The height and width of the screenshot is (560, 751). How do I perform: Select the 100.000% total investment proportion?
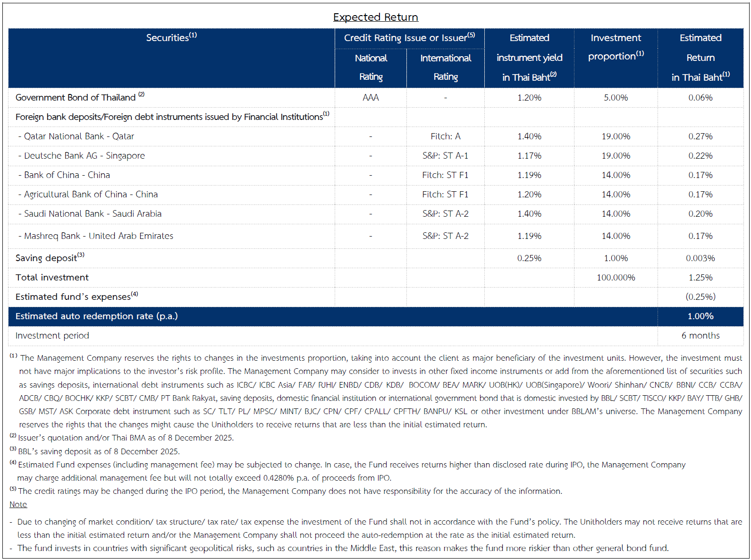tap(616, 278)
